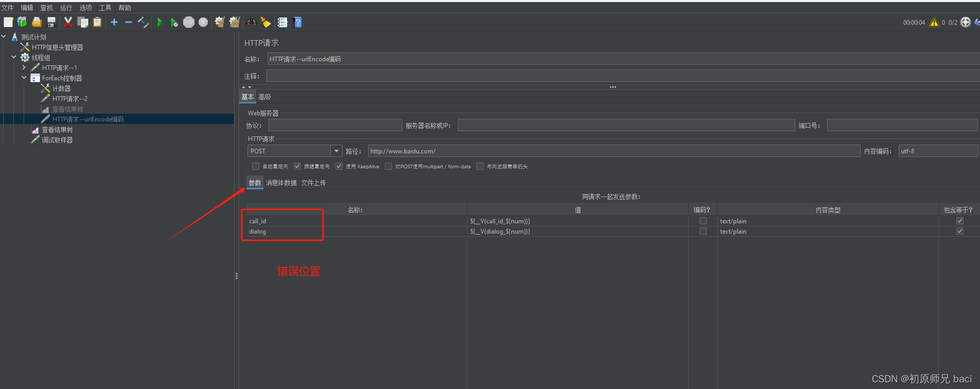Viewport: 980px width, 389px height.
Task: Collapse the ForEach控制器 tree node
Action: (x=24, y=78)
